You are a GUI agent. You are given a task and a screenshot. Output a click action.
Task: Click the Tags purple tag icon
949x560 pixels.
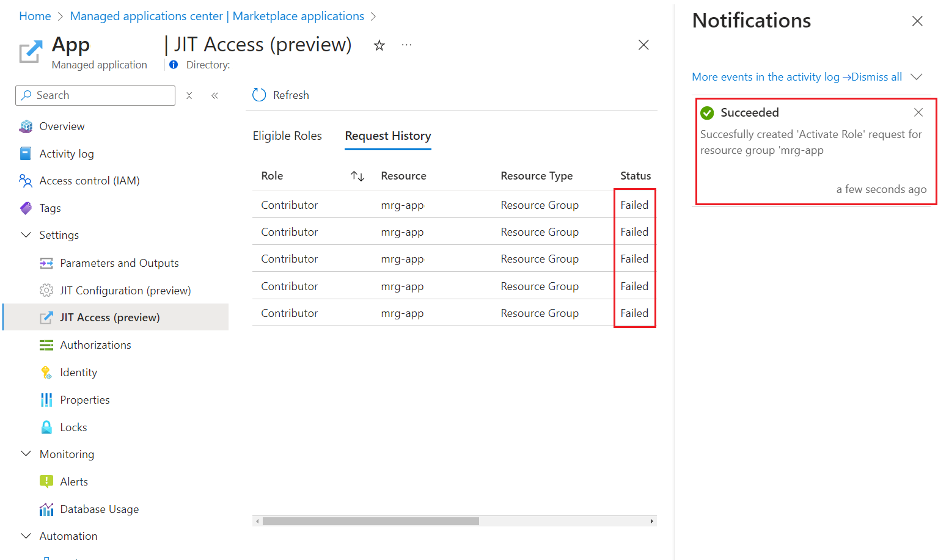tap(26, 208)
